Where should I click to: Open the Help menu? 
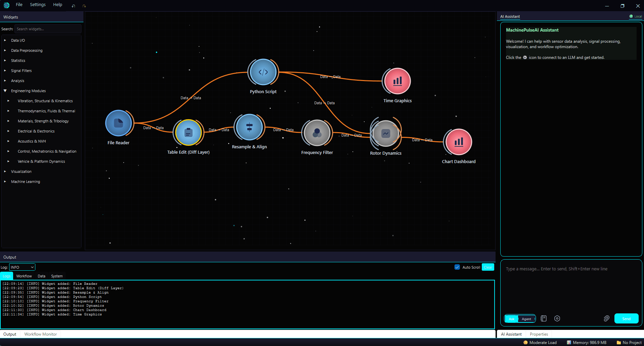[x=58, y=5]
